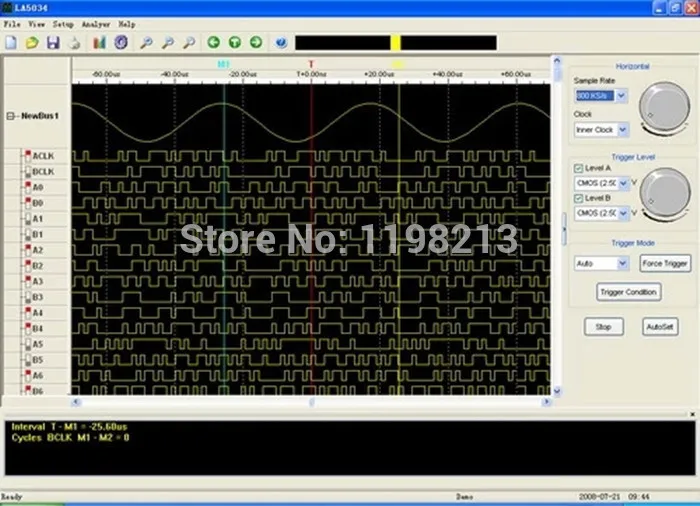Open the Level B CMOS dropdown

click(x=624, y=213)
